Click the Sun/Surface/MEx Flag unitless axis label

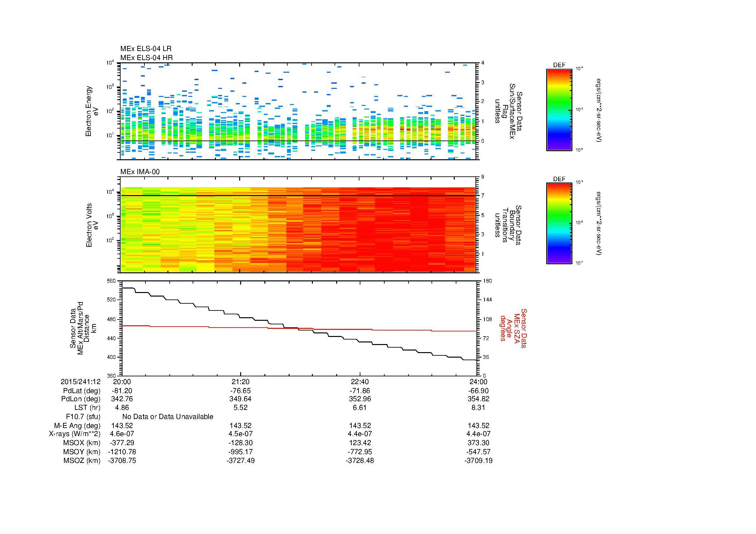click(509, 111)
